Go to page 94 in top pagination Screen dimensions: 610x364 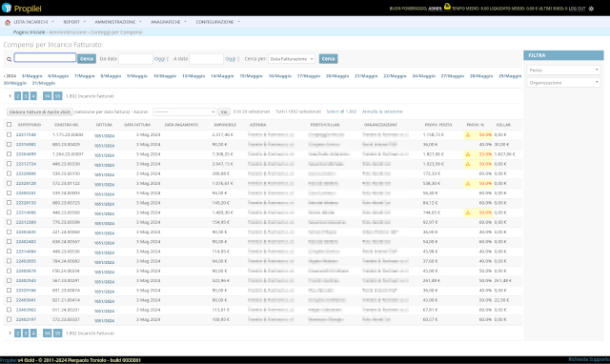tap(47, 96)
